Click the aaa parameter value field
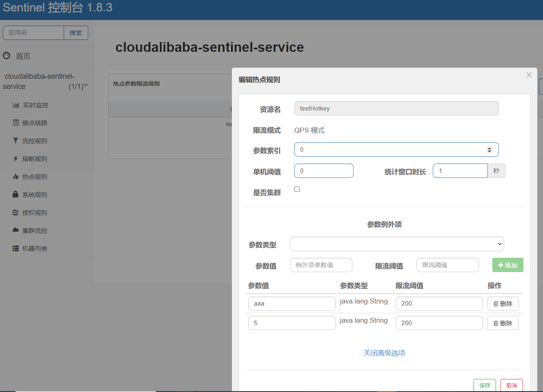 pos(292,303)
